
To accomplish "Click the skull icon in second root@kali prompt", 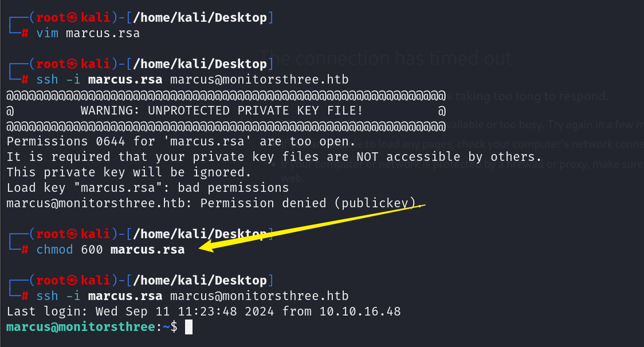I will [72, 64].
